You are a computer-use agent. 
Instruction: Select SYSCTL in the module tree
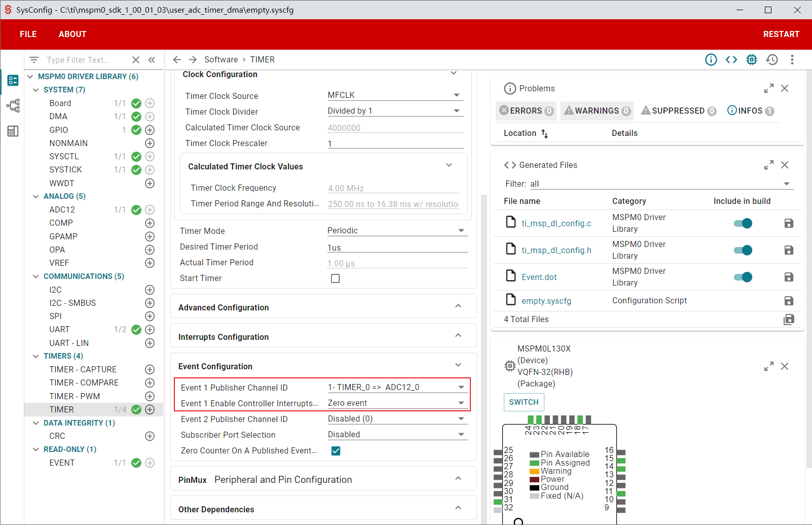coord(64,157)
